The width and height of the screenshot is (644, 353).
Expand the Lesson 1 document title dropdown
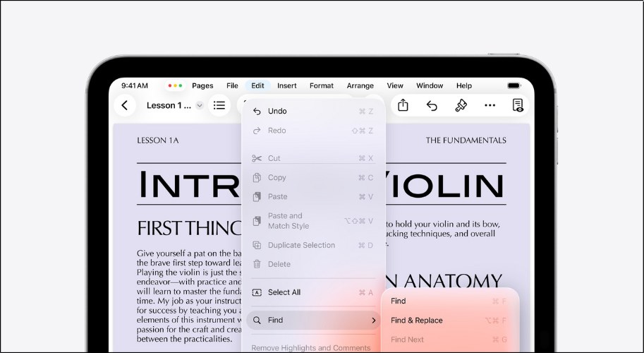pos(199,105)
